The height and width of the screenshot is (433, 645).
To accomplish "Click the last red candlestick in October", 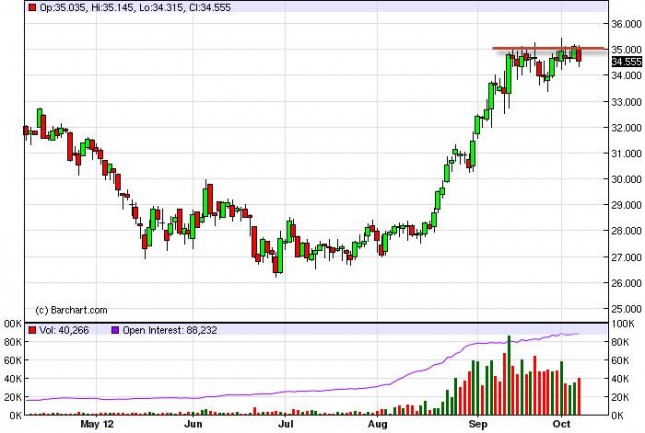I will [579, 55].
